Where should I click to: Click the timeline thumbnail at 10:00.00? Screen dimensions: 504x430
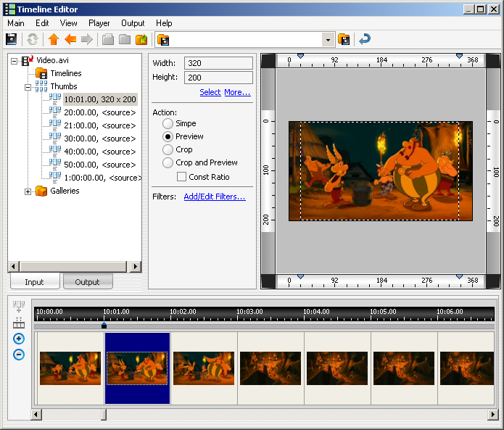(x=70, y=368)
